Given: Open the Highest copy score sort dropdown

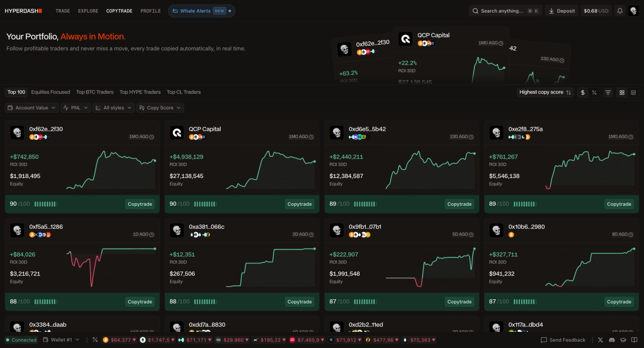Looking at the screenshot, I should 545,93.
